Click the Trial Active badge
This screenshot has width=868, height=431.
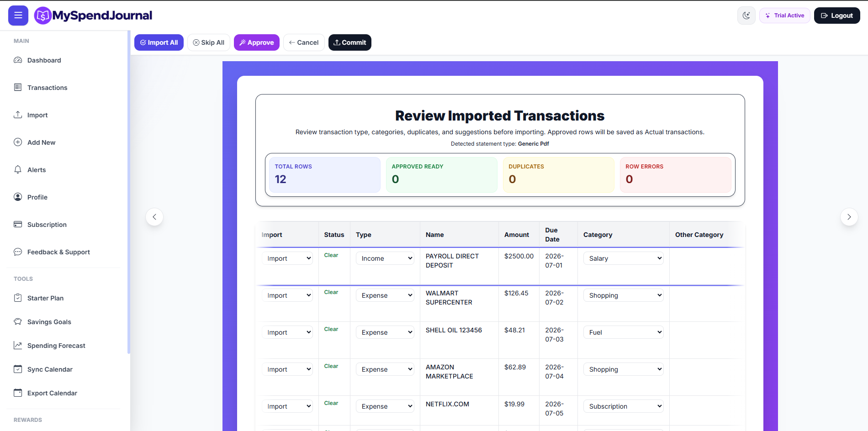pos(785,16)
